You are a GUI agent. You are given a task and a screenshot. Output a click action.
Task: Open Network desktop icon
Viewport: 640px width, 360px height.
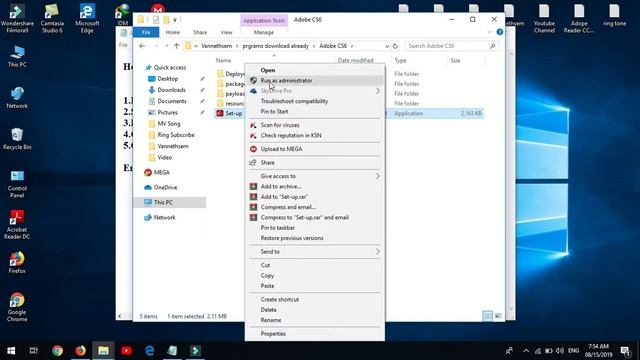click(x=17, y=98)
